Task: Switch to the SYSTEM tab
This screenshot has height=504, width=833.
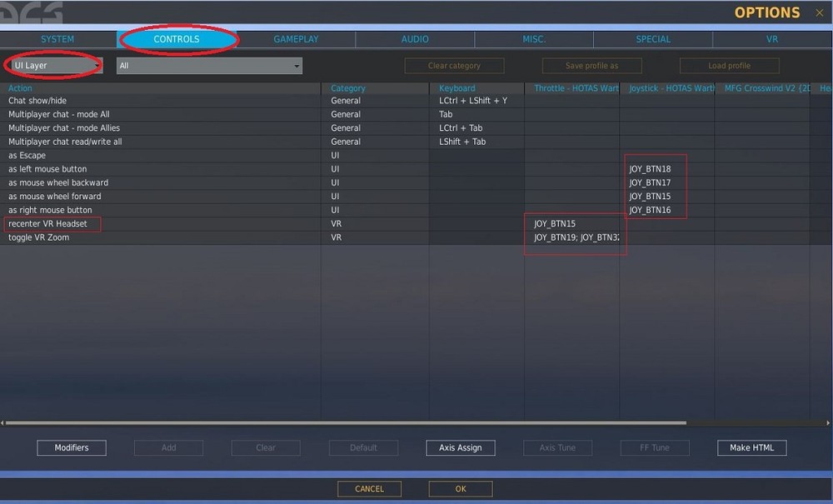Action: click(x=58, y=39)
